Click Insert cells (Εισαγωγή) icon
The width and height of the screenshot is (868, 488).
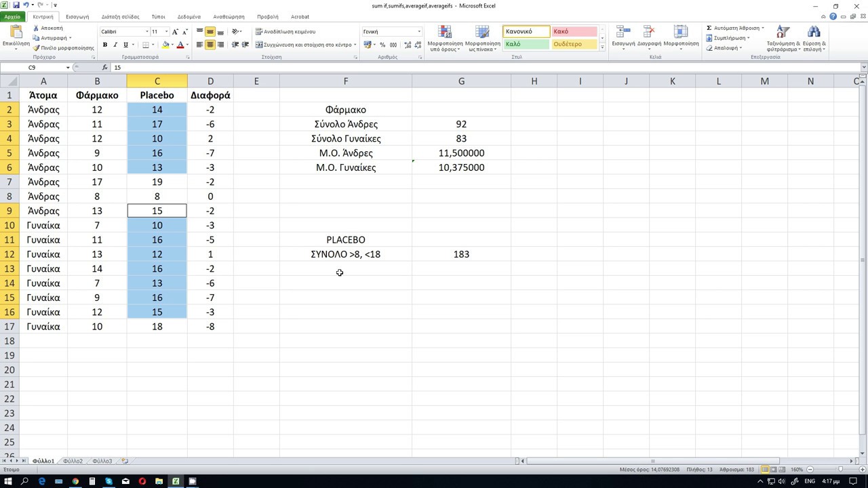coord(623,32)
